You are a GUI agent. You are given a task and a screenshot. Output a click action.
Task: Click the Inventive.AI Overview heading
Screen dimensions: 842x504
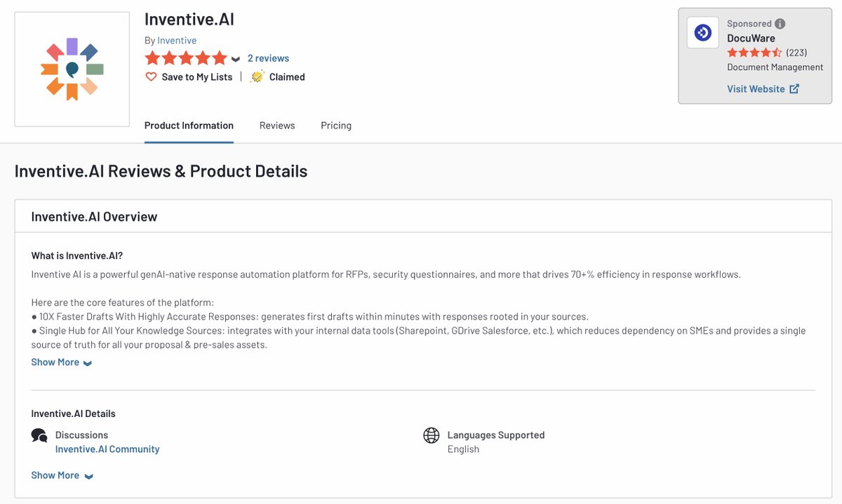[94, 217]
